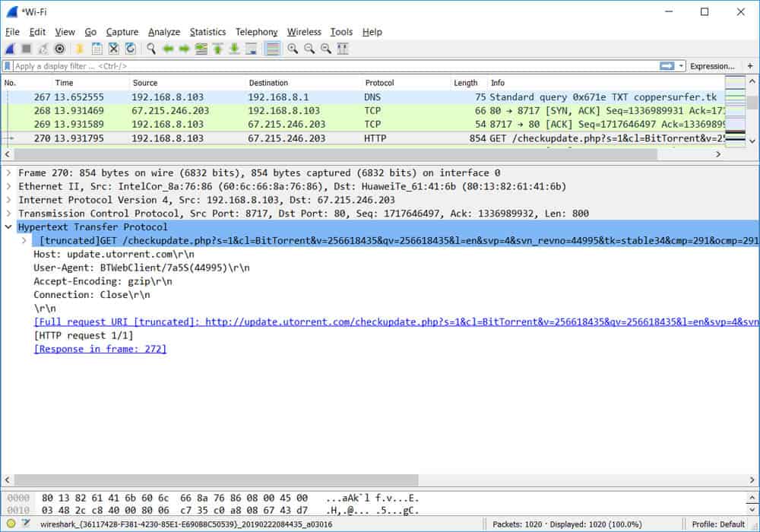Reload this capture file icon

(130, 49)
